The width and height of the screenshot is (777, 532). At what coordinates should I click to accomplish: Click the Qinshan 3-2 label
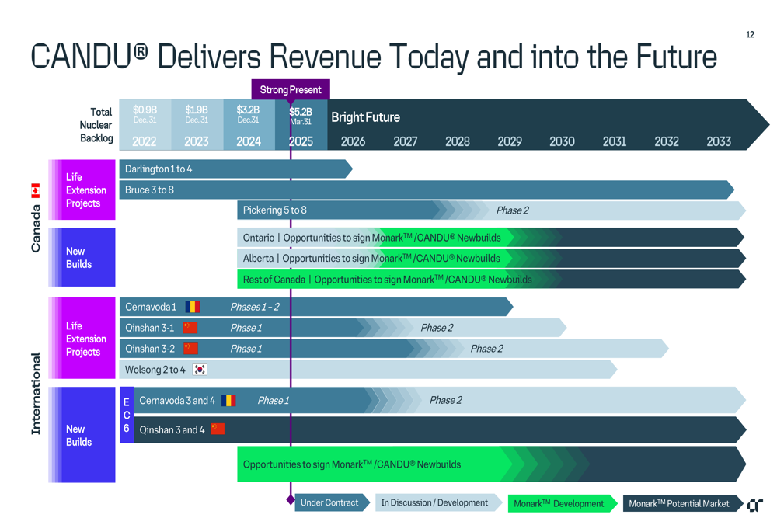[x=150, y=349]
